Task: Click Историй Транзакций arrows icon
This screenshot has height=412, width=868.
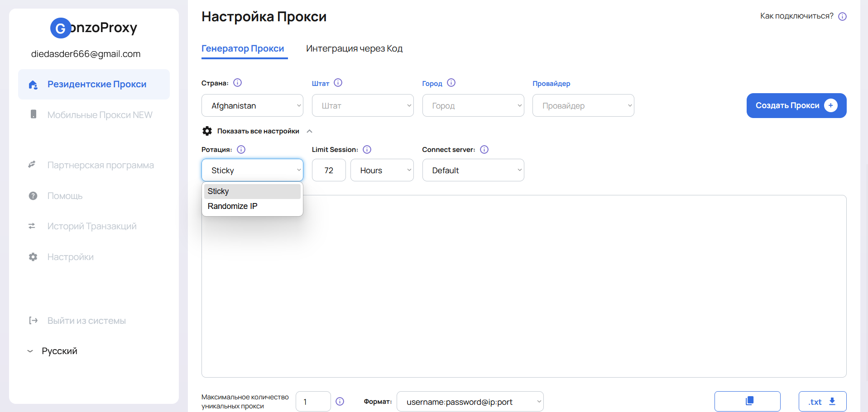Action: 32,226
